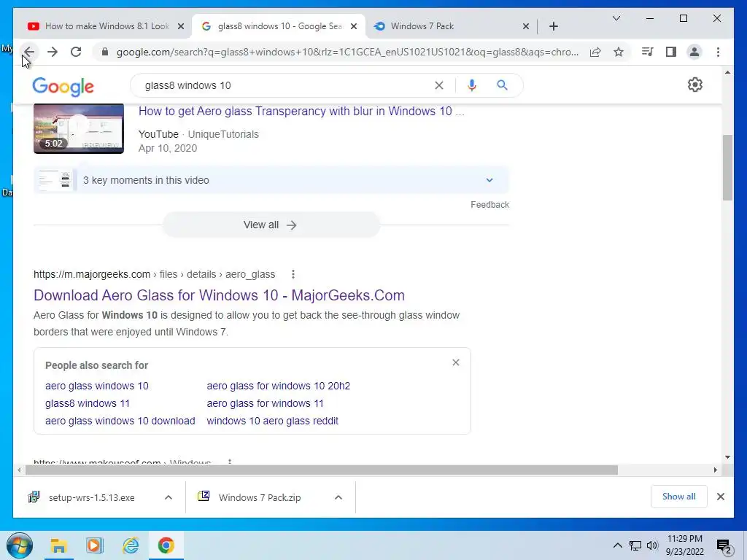Run search with the magnifier icon

point(502,85)
